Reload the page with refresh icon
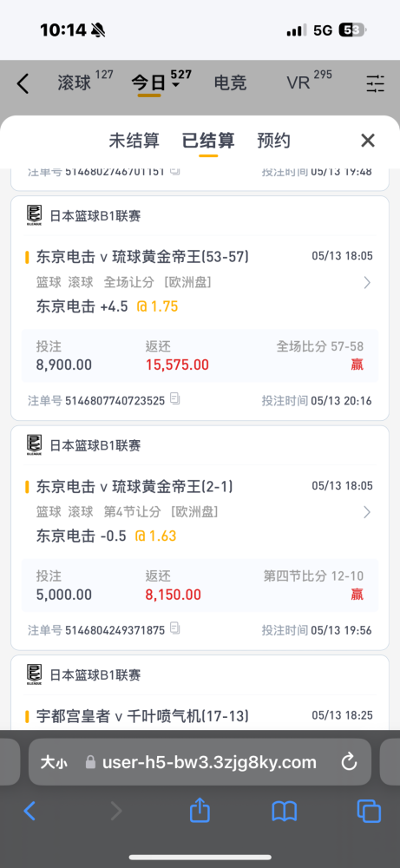 pos(349,762)
